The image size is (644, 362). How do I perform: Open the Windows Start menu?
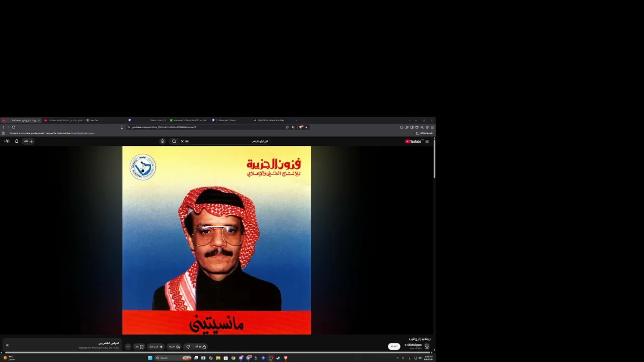pyautogui.click(x=150, y=358)
